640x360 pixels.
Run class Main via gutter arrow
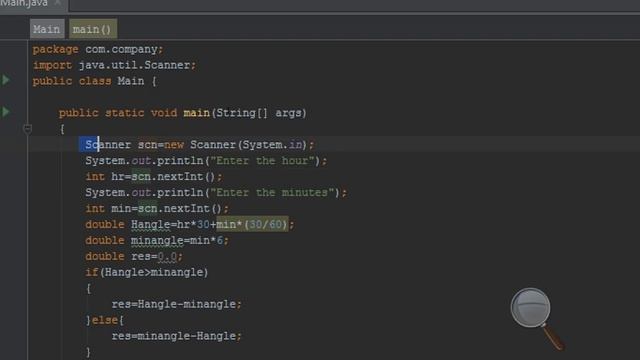click(x=6, y=80)
